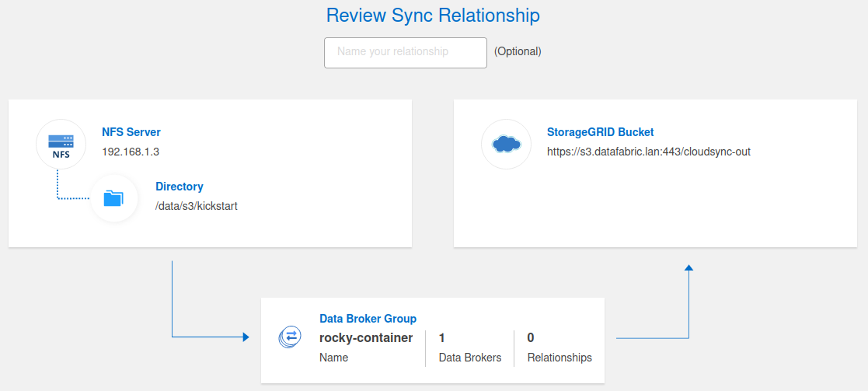
Task: Select the rocky-container group name
Action: (x=366, y=338)
